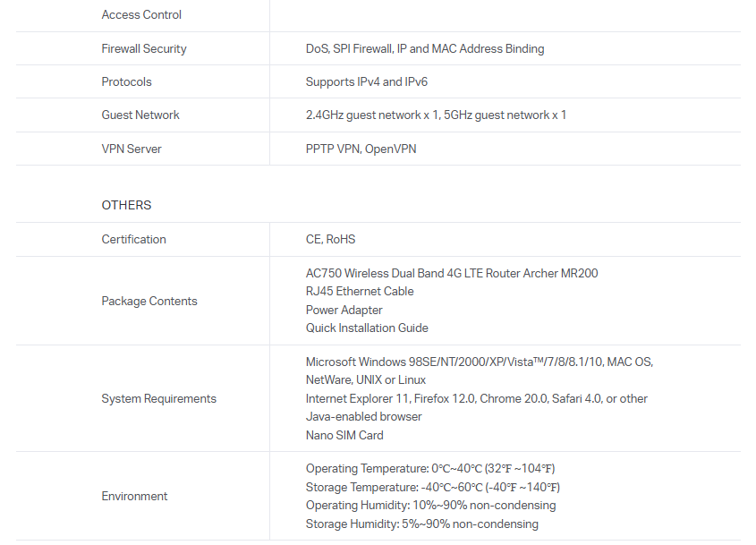Viewport: 756px width, 545px height.
Task: Click the DoS, SPI Firewall description text
Action: [424, 48]
